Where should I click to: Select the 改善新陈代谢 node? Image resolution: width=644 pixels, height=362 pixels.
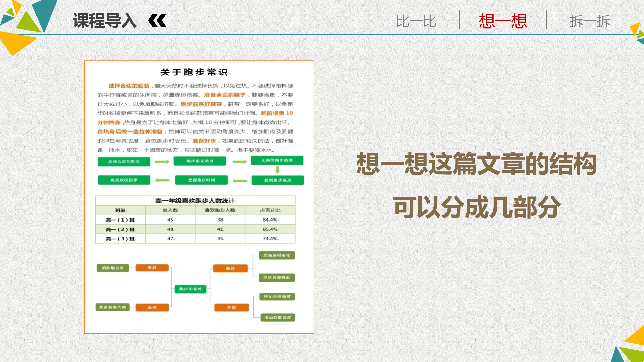coord(113,307)
